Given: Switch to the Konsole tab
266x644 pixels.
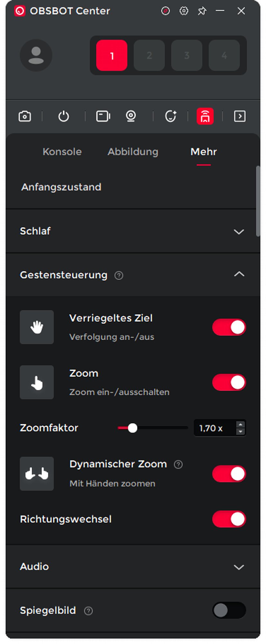Looking at the screenshot, I should 62,152.
